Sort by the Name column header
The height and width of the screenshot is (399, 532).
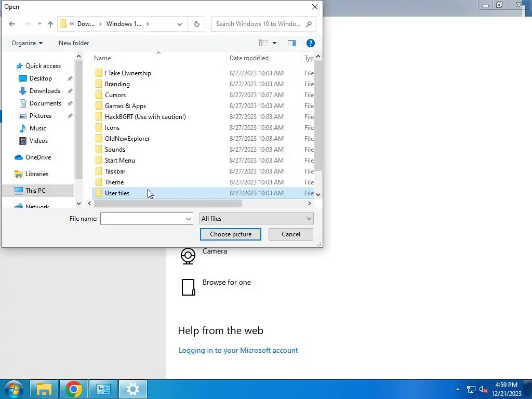point(159,58)
